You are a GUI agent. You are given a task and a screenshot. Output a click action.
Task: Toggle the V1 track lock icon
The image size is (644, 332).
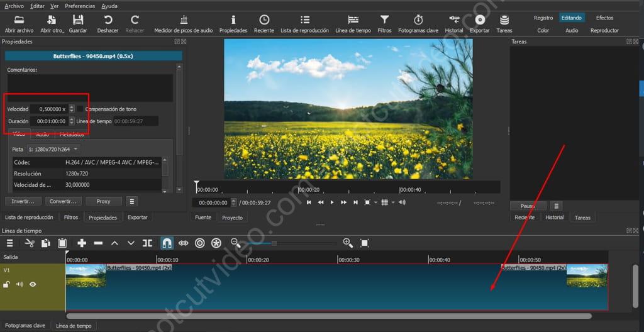(6, 284)
